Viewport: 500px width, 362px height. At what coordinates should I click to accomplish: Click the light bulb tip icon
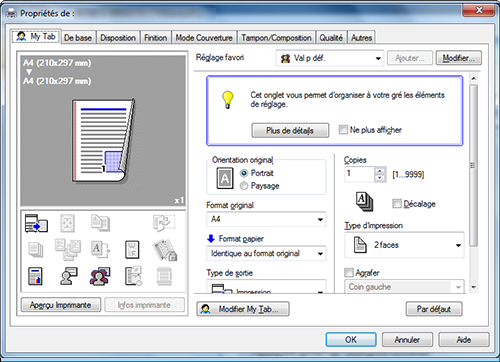coord(228,100)
